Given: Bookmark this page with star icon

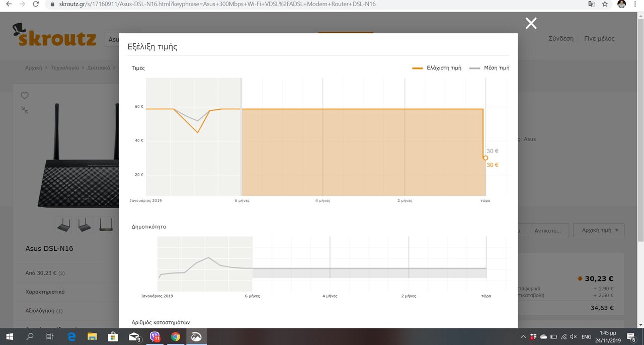Looking at the screenshot, I should (x=605, y=4).
